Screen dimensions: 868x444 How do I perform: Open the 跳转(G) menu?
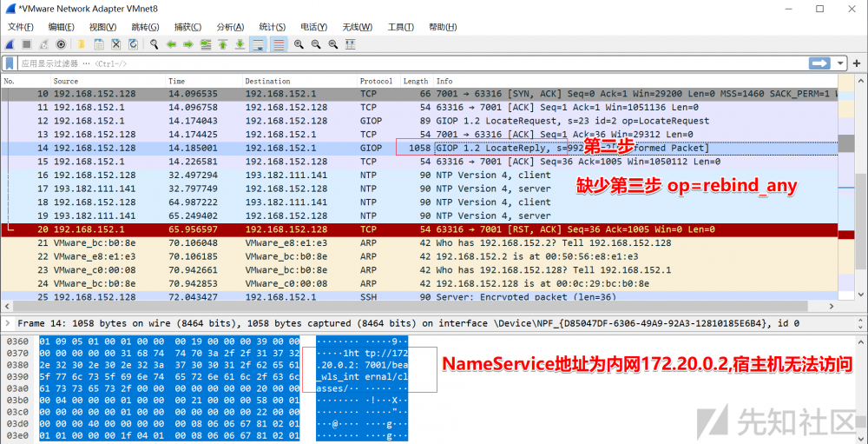pos(145,27)
